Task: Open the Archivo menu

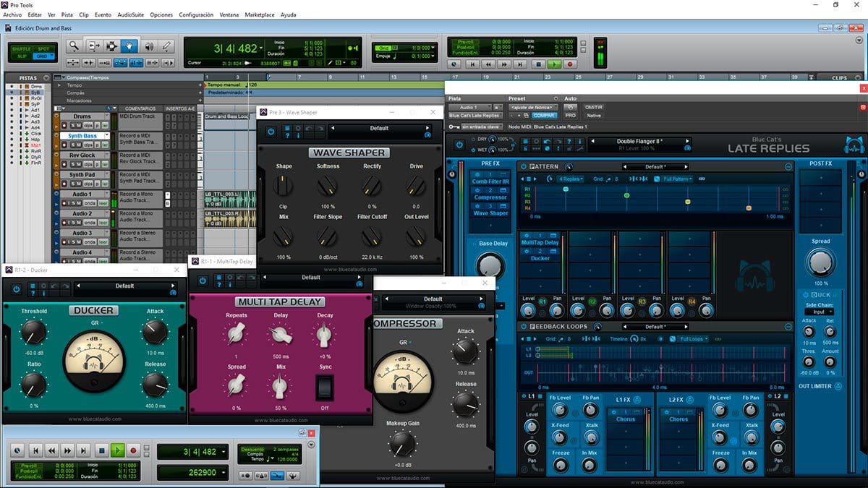Action: [x=12, y=14]
